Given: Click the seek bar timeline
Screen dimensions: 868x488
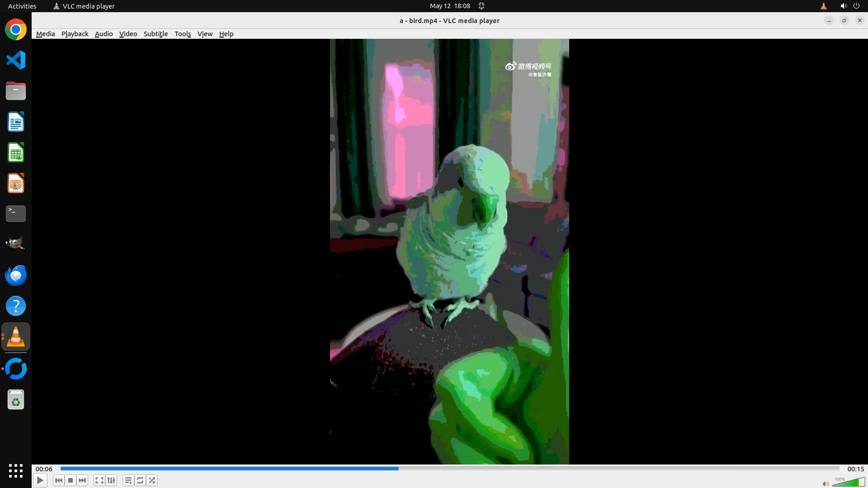Looking at the screenshot, I should (x=450, y=469).
